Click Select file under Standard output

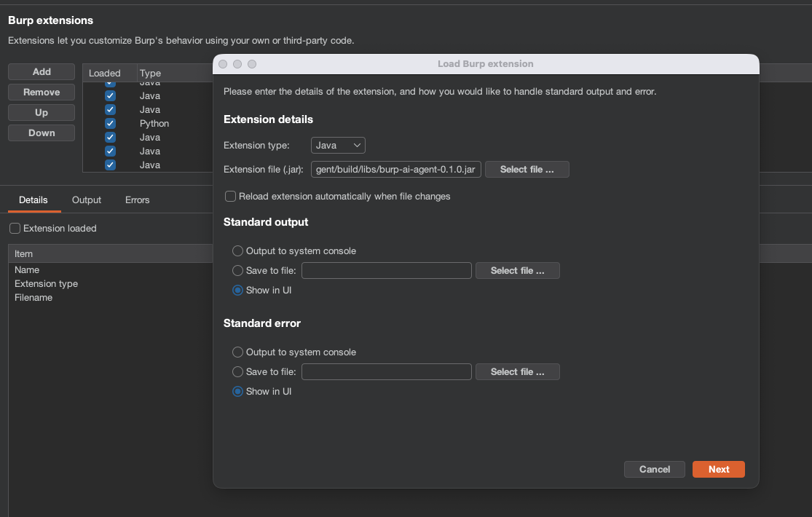(517, 270)
